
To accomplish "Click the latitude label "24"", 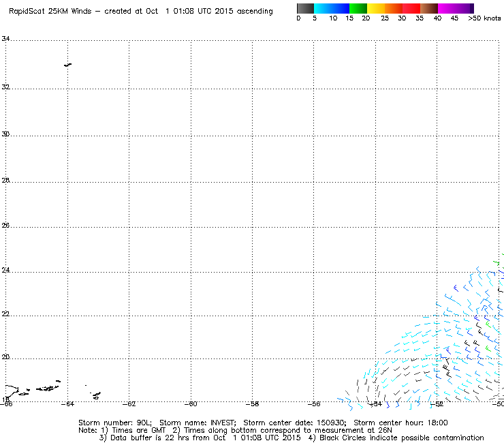I will tap(5, 271).
